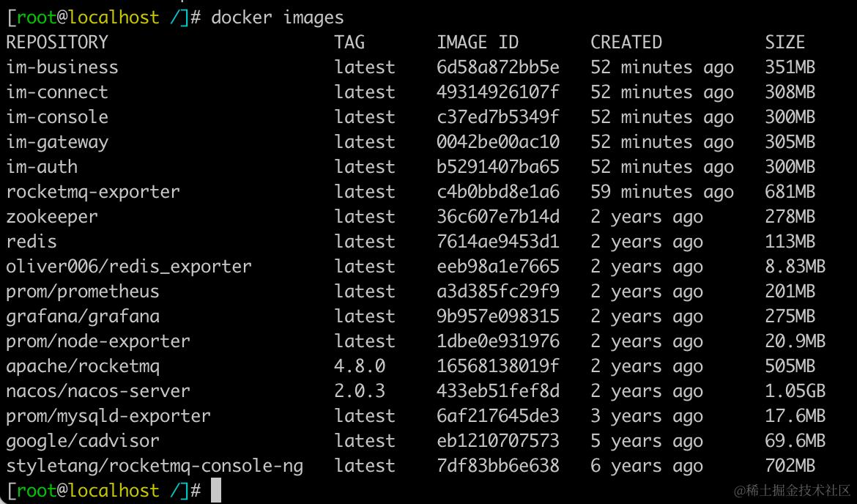The image size is (857, 504).
Task: Click the redis image ID 7614ae9453d1
Action: coord(498,242)
